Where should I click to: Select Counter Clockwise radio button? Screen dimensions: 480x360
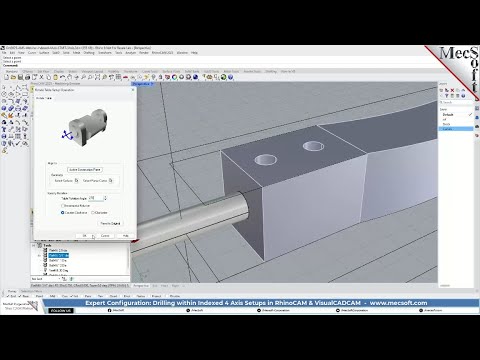(x=62, y=212)
